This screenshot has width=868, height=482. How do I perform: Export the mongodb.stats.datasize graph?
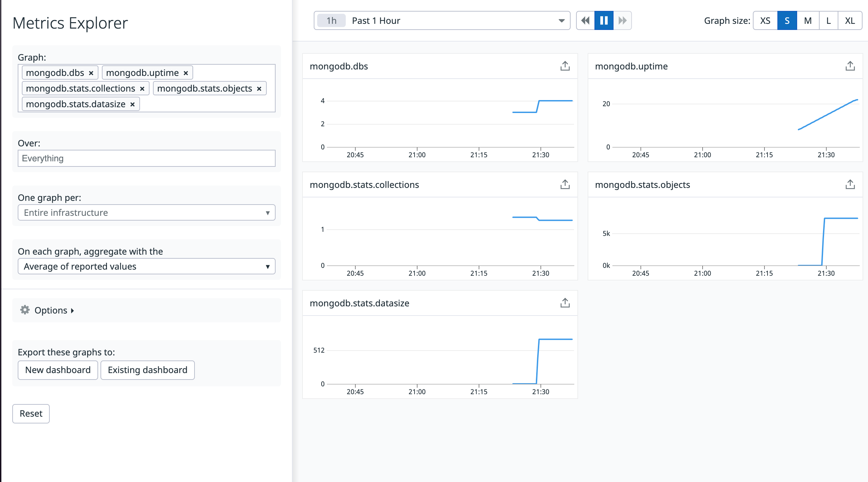tap(565, 303)
